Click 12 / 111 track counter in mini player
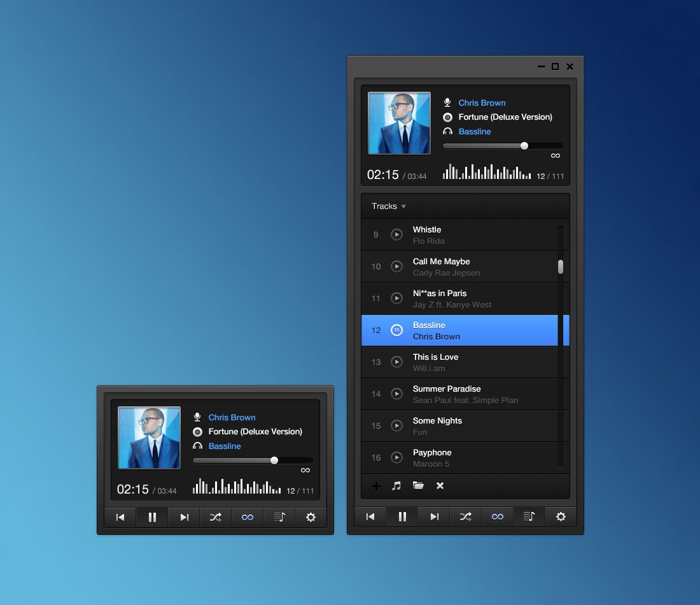This screenshot has width=700, height=605. [300, 490]
